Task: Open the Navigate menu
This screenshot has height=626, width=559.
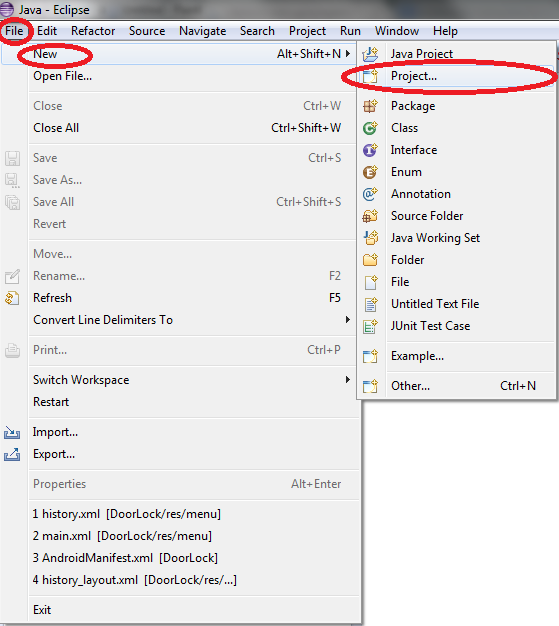Action: pos(202,31)
